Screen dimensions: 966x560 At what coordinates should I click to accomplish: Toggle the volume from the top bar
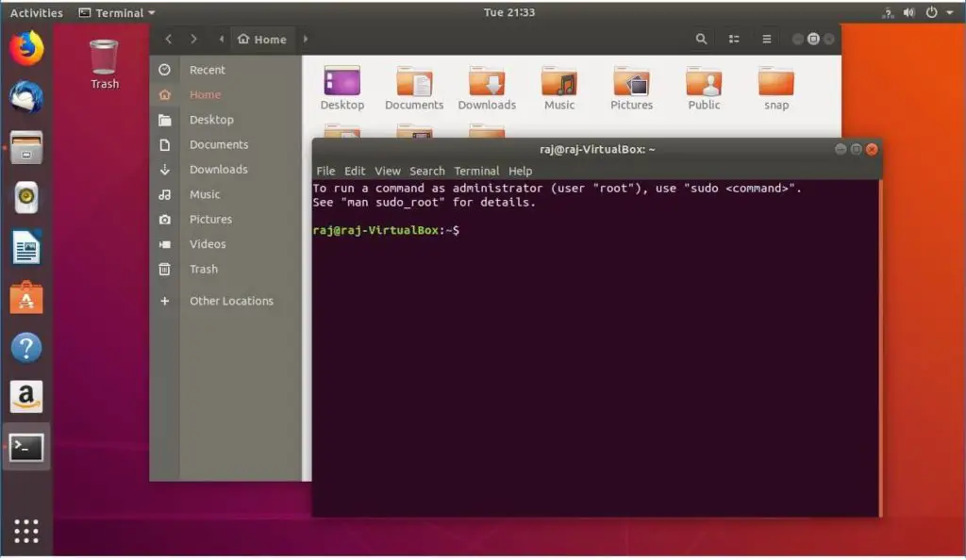[x=908, y=12]
